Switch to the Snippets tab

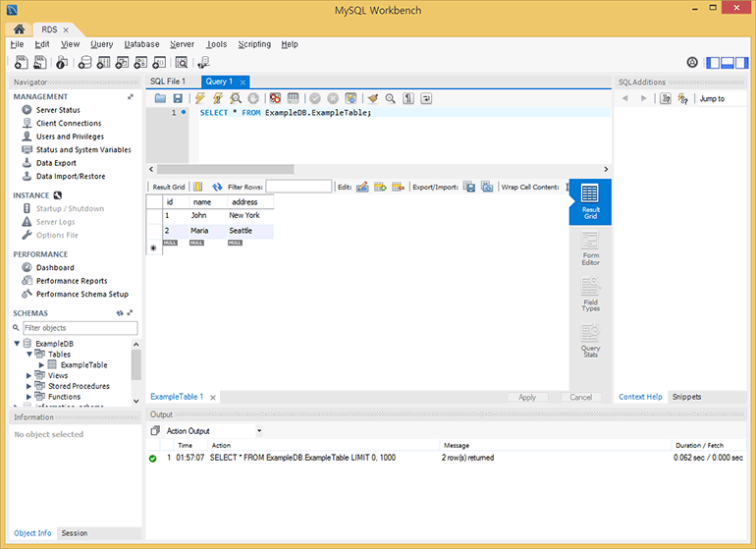[x=685, y=397]
